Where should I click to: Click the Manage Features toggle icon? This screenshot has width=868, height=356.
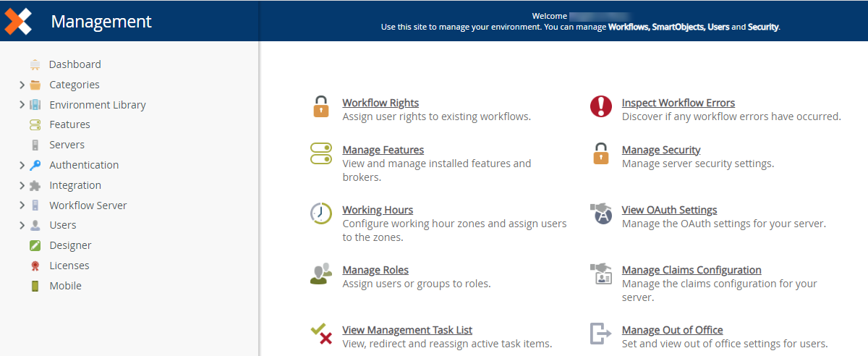click(321, 153)
